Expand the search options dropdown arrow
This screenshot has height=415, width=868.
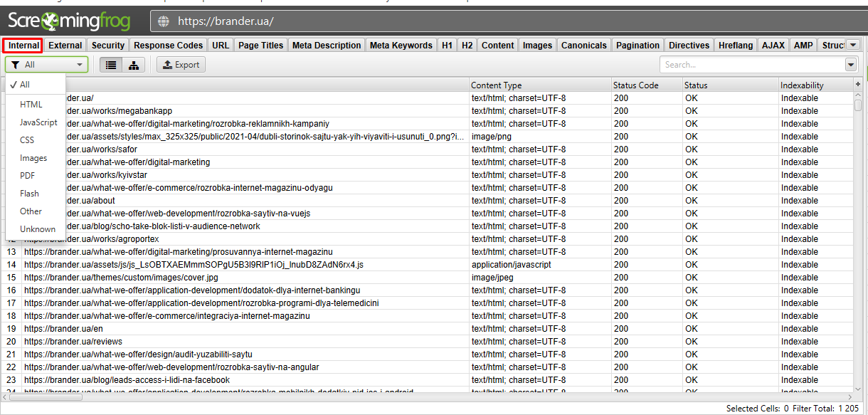click(x=851, y=65)
